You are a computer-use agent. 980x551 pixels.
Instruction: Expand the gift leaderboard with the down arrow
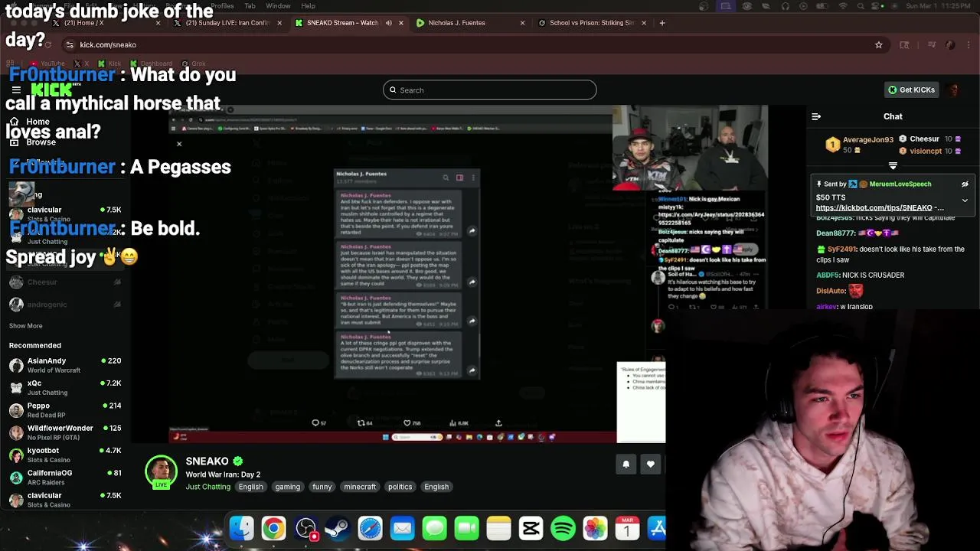click(x=893, y=165)
